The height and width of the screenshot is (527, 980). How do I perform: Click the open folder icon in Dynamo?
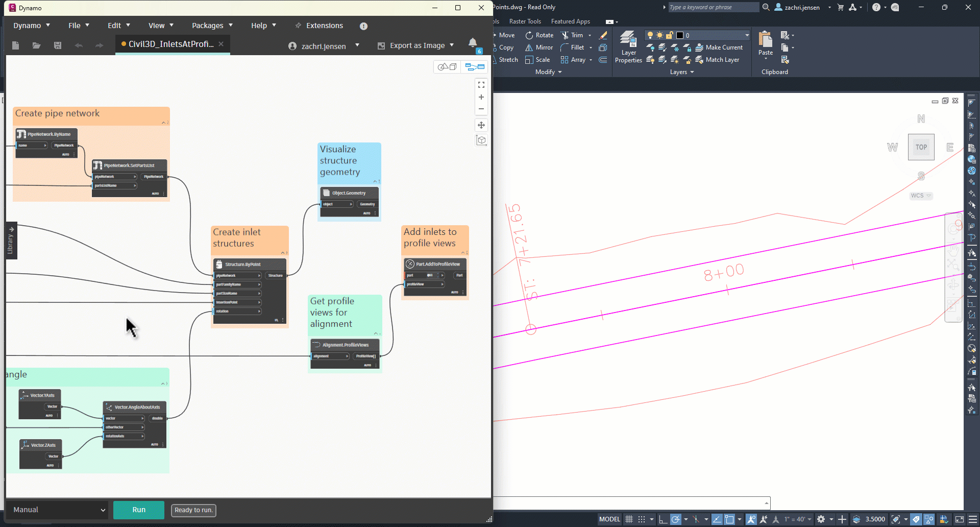(x=36, y=45)
